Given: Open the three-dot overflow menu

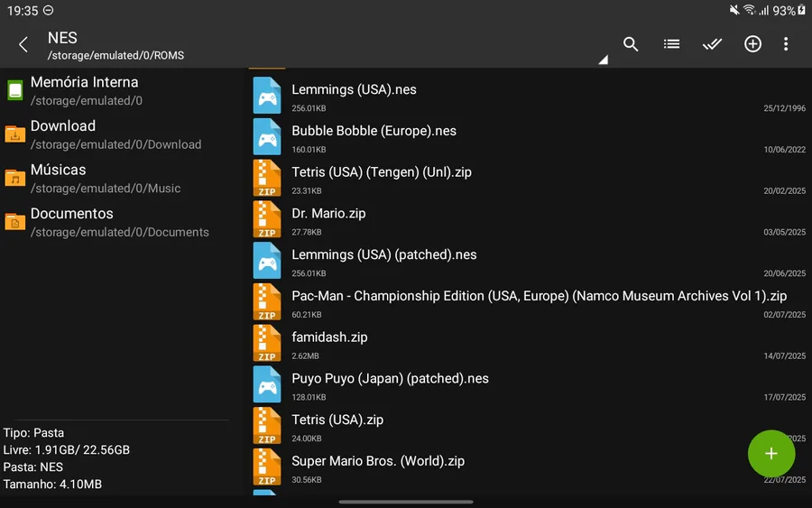Looking at the screenshot, I should tap(786, 44).
